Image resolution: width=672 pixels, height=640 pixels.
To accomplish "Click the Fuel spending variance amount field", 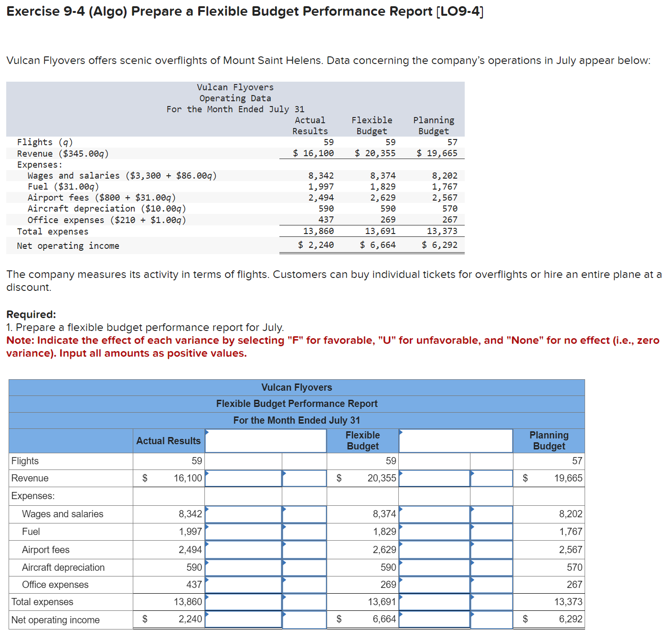I will point(243,531).
